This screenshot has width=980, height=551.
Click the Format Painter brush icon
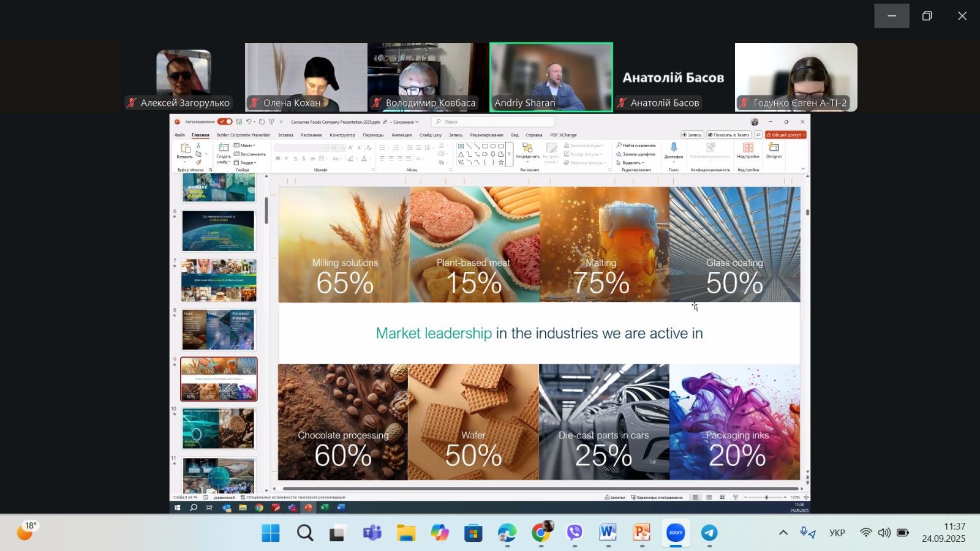[x=198, y=162]
